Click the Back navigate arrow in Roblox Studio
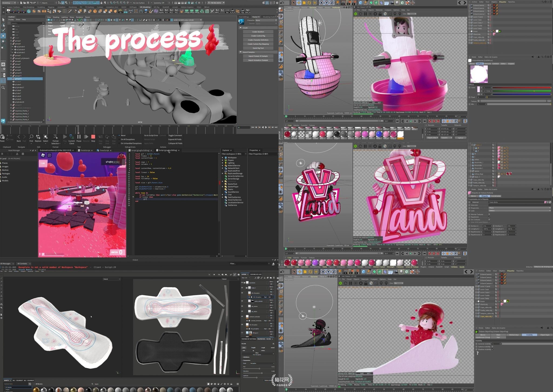Screen dimensions: 553x392 tap(19, 137)
